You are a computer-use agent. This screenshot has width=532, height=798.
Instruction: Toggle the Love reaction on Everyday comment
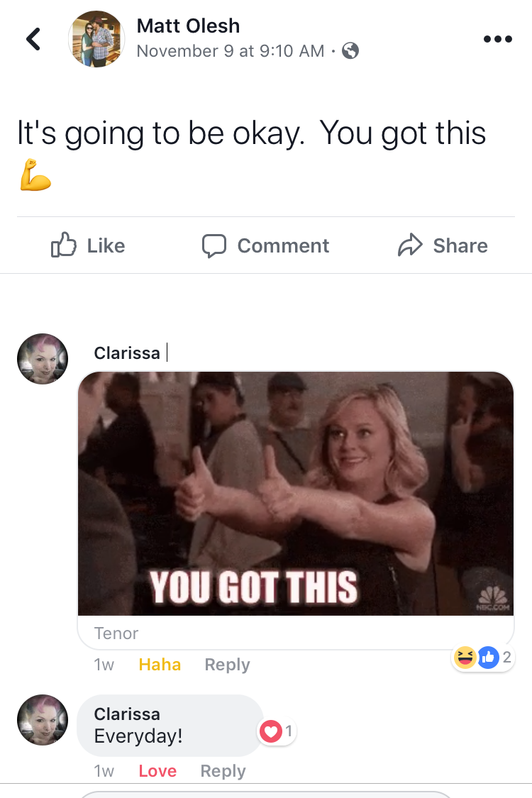coord(157,771)
